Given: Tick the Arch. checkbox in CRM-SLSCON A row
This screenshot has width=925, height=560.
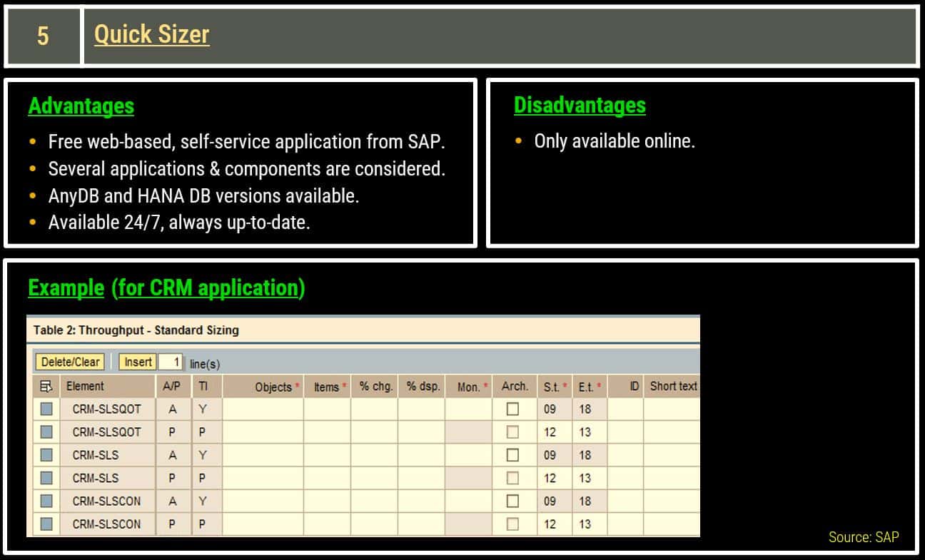Looking at the screenshot, I should pos(512,501).
